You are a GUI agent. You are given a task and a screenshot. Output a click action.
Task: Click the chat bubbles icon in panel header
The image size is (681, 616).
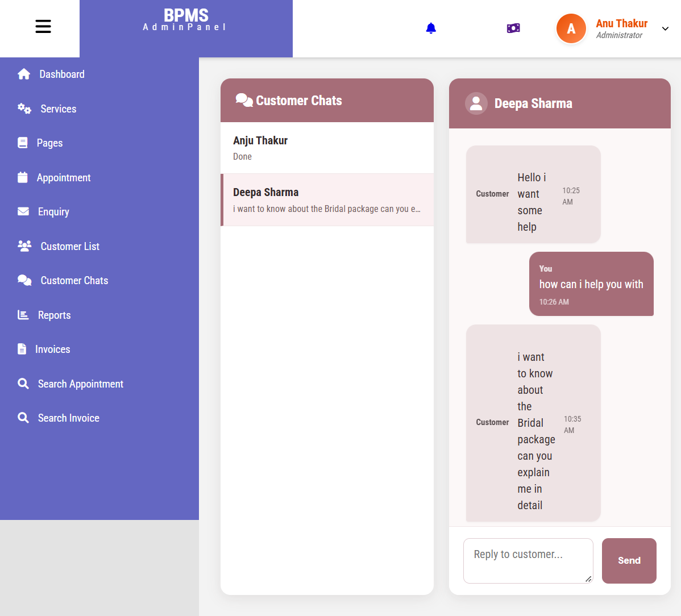(x=244, y=100)
